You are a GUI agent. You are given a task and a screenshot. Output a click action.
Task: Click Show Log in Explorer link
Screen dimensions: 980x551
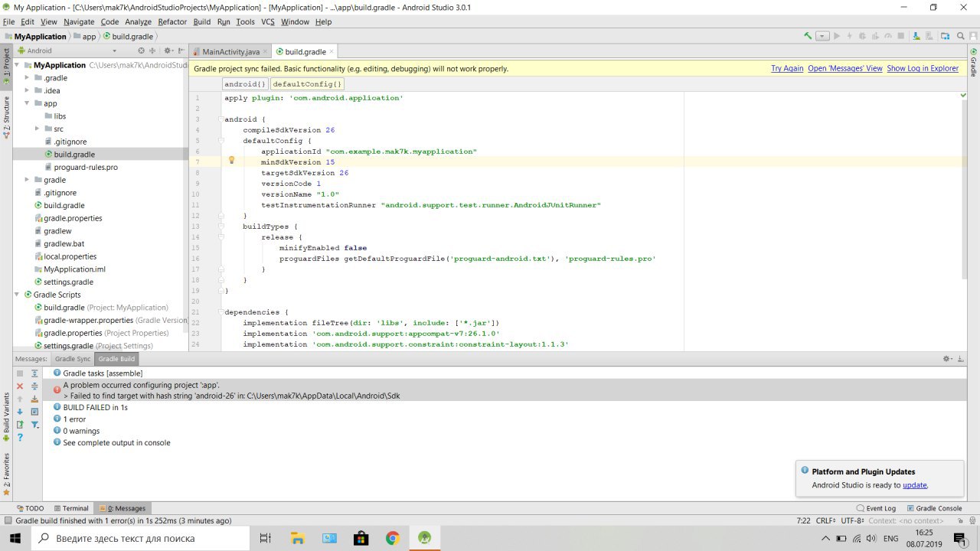(x=923, y=68)
